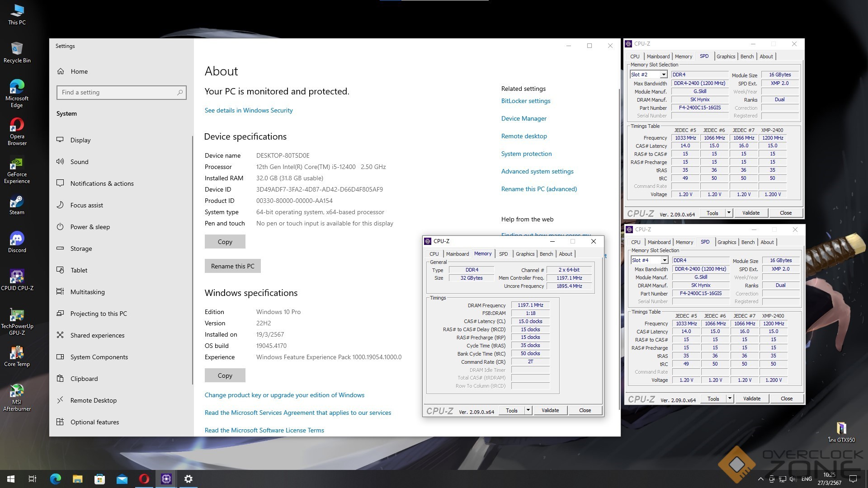
Task: Open the Bench tab in the Slot #2 window
Action: [747, 56]
